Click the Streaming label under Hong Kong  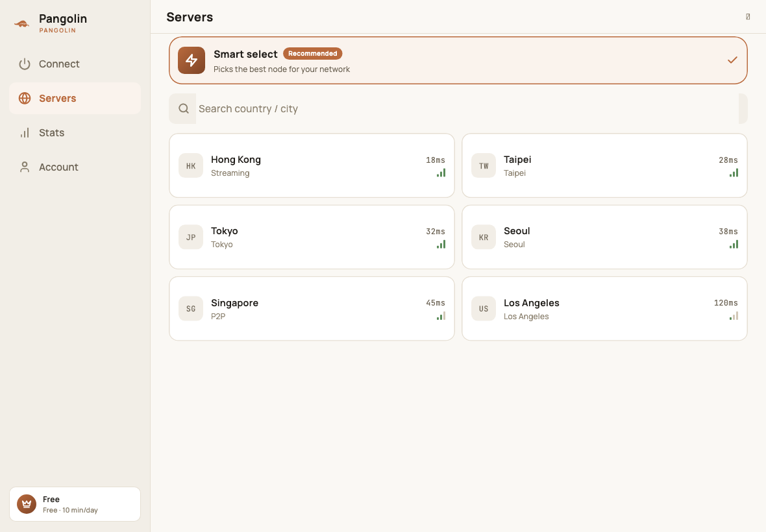(230, 173)
